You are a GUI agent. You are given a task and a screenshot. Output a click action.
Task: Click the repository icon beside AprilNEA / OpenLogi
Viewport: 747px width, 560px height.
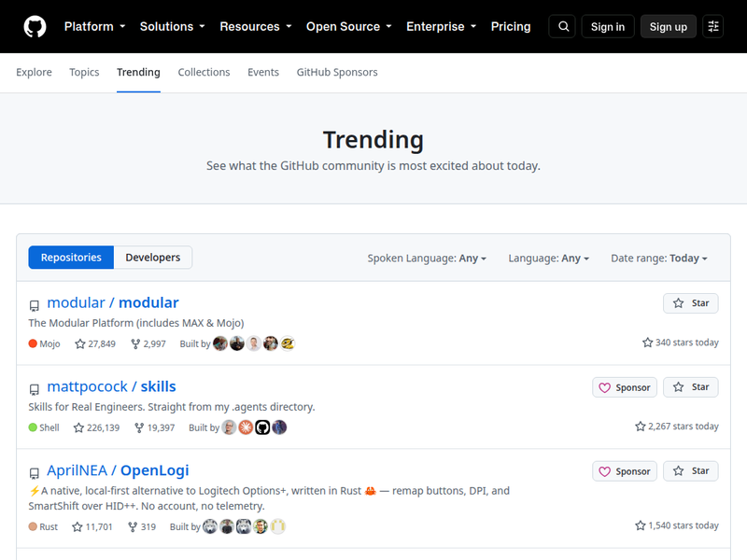point(34,473)
